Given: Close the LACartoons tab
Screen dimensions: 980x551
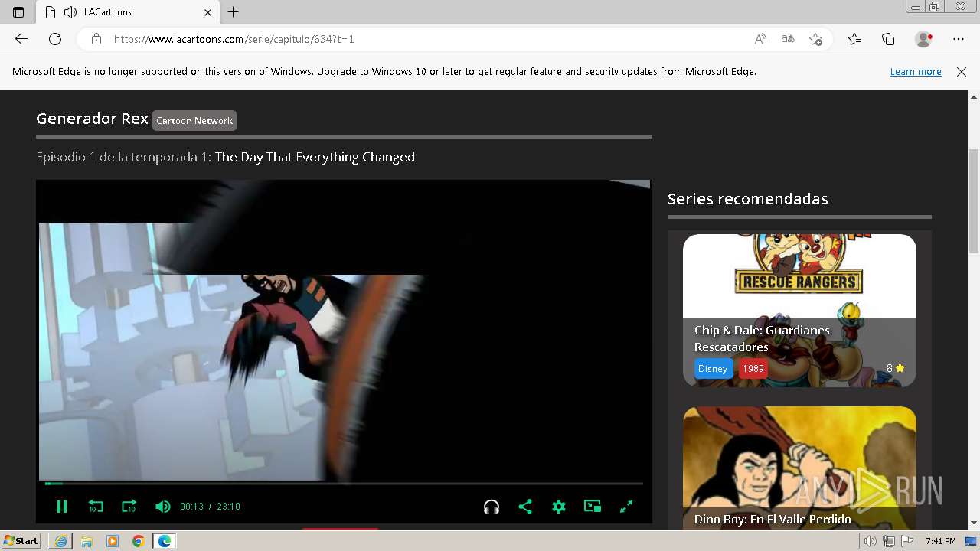Looking at the screenshot, I should tap(208, 12).
